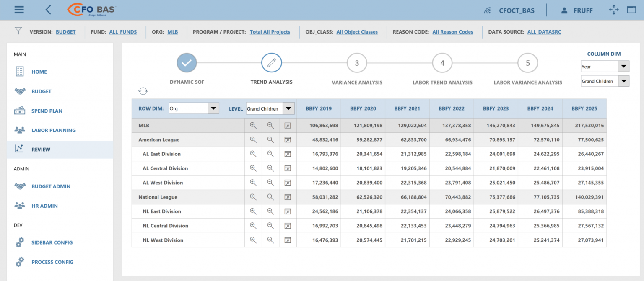This screenshot has width=644, height=281.
Task: Click the four-arrow move icon
Action: 614,10
